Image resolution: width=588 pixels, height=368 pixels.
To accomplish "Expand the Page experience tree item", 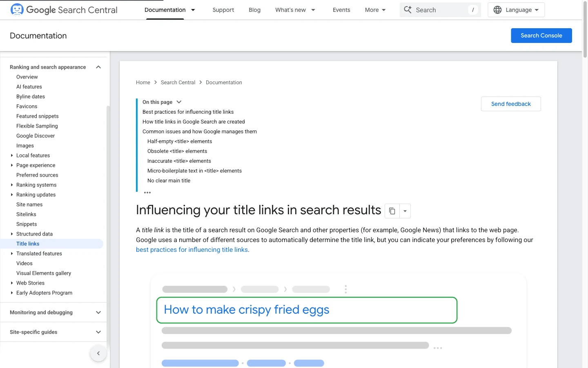I will (12, 165).
